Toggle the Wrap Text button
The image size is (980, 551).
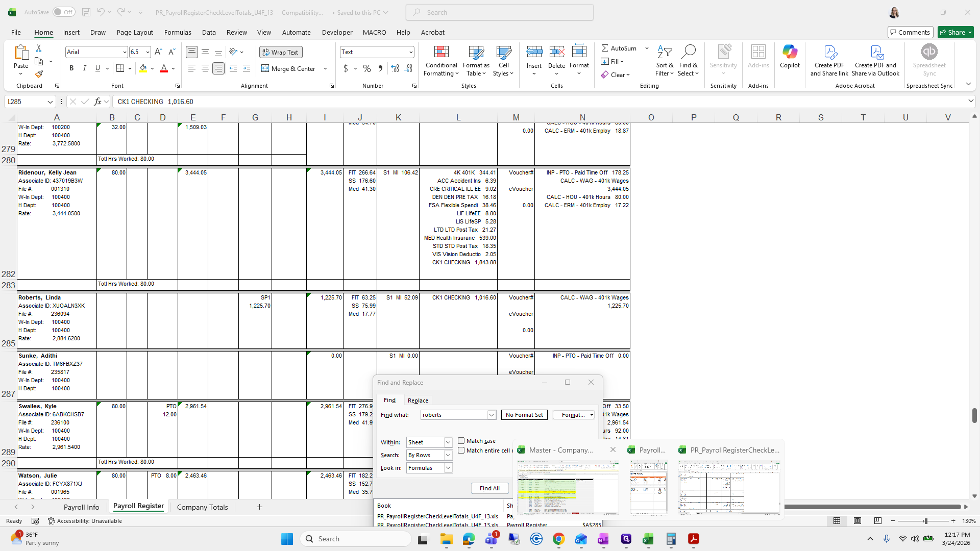[281, 52]
